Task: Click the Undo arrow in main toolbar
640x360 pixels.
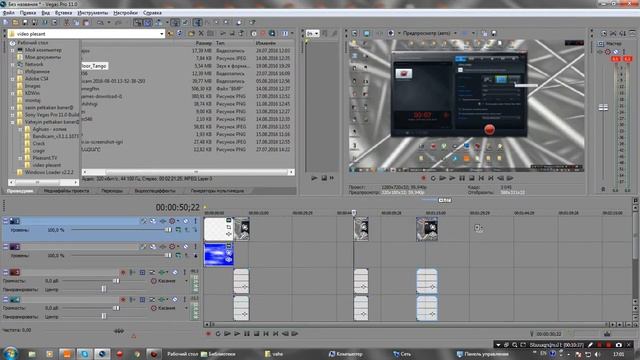Action: tap(100, 22)
